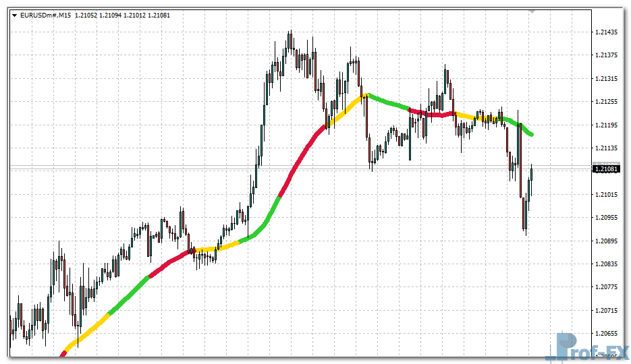Select the last green indicator segment at right end
The image size is (631, 364).
coord(525,129)
